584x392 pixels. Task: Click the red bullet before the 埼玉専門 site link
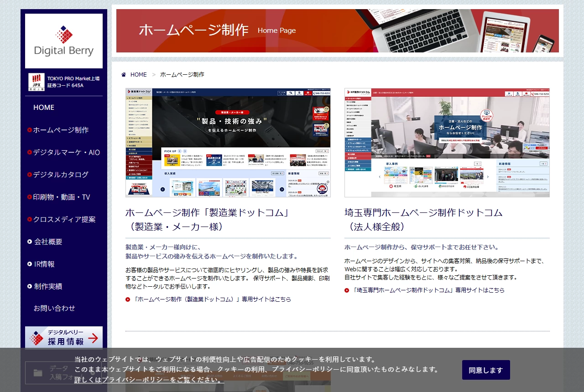[x=347, y=290]
